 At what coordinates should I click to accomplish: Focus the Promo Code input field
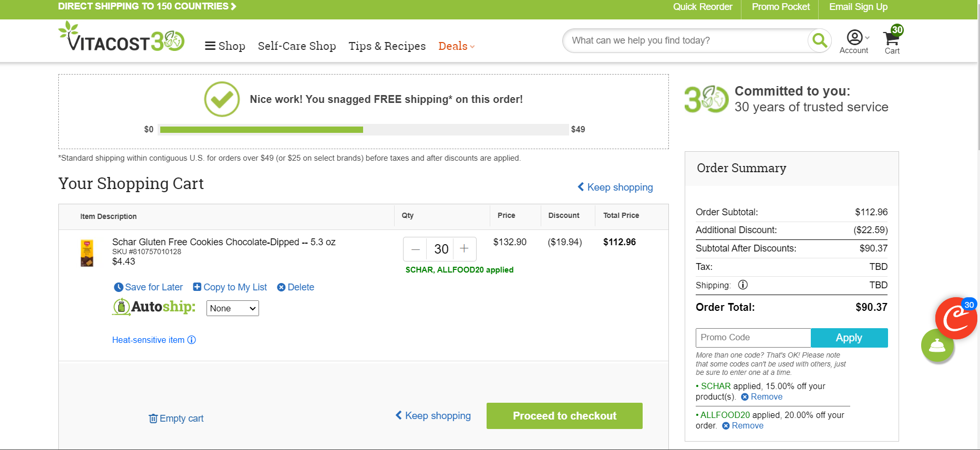[x=753, y=338]
